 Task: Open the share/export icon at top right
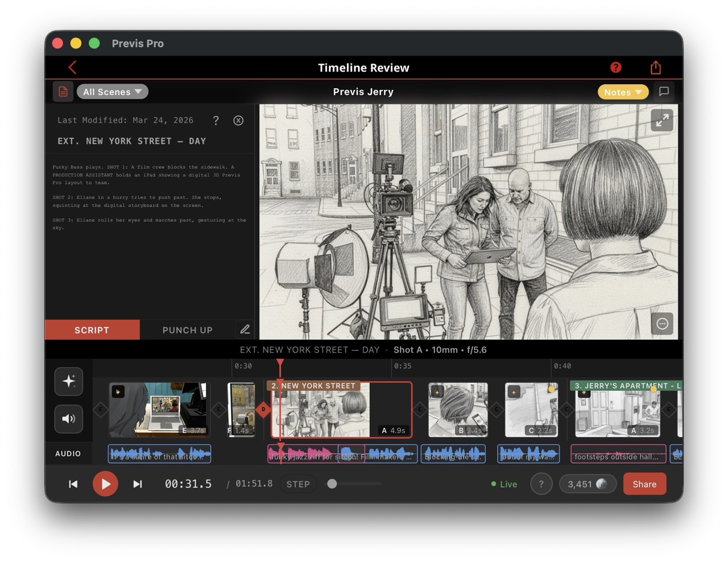click(655, 67)
